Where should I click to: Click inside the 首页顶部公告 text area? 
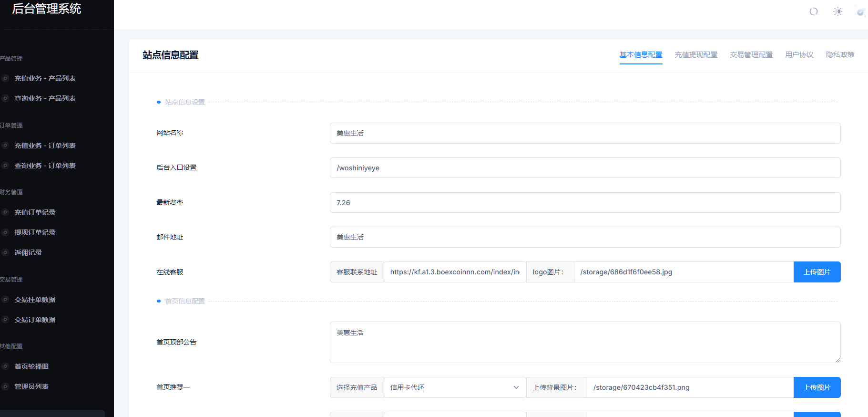tap(584, 342)
